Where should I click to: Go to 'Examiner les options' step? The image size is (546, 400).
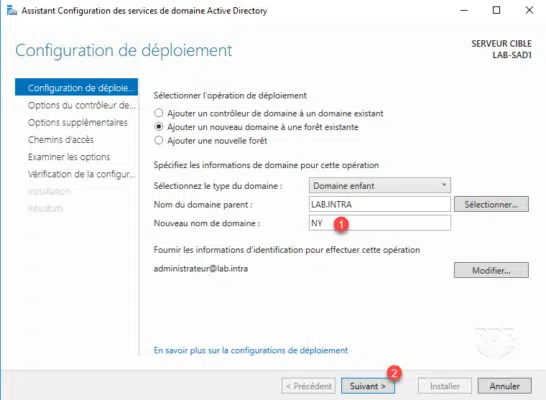pos(69,157)
